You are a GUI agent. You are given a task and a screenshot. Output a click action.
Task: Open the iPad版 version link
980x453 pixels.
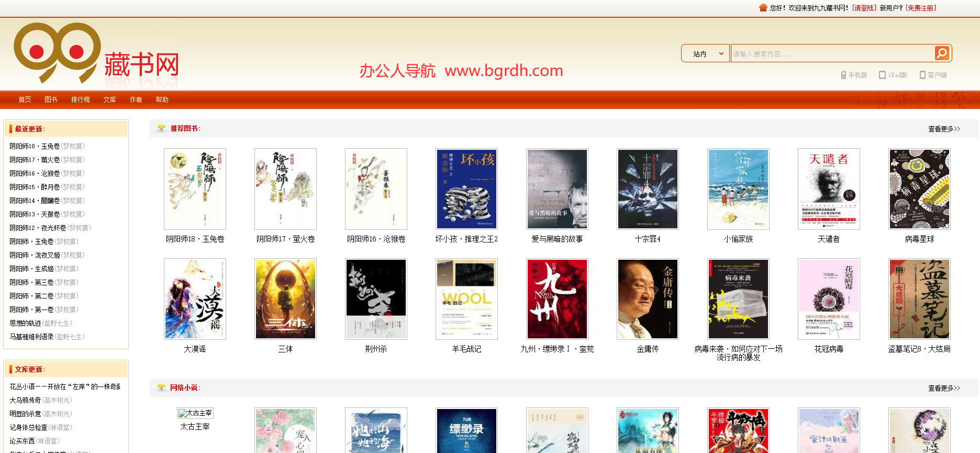893,75
